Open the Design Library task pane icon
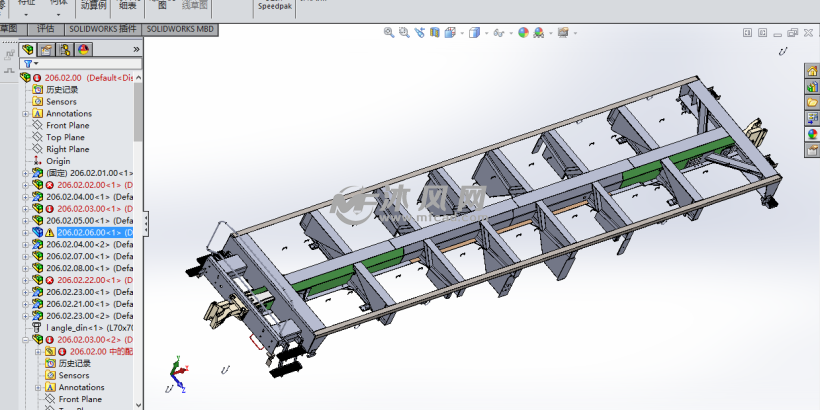The image size is (820, 410). (x=812, y=86)
